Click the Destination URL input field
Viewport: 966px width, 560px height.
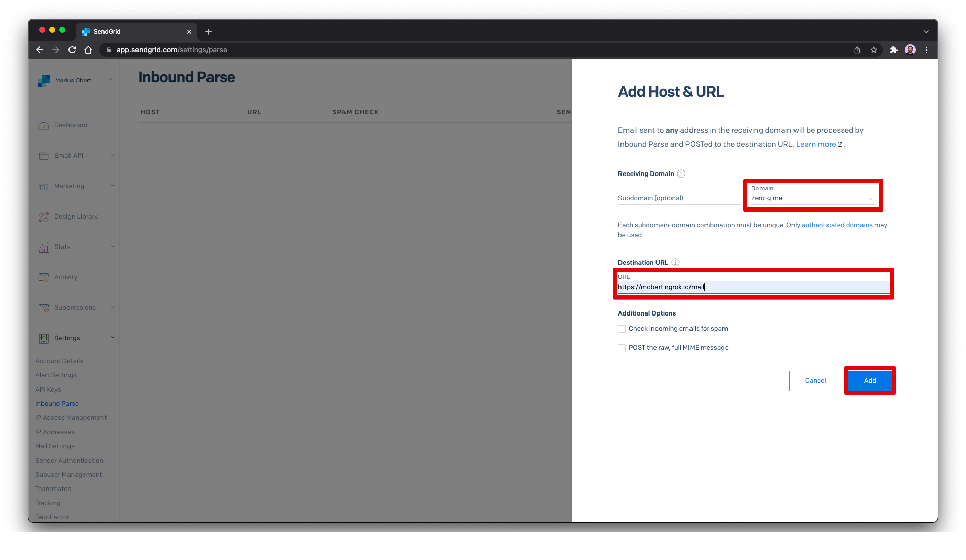(x=753, y=287)
